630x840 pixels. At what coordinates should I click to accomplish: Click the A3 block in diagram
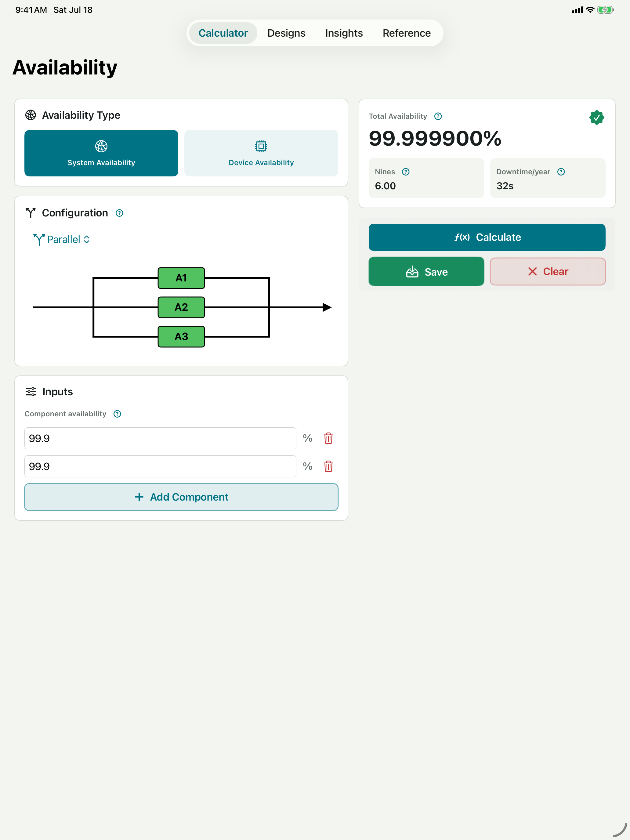tap(181, 336)
